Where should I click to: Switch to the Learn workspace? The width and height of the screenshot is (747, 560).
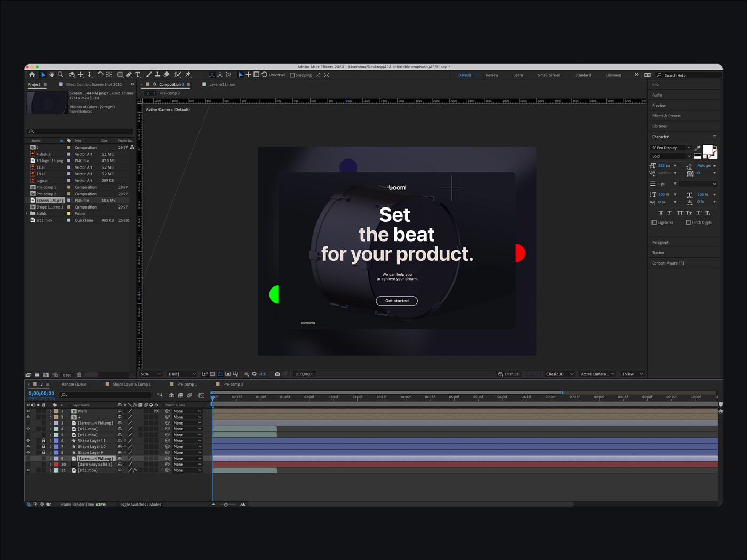point(518,75)
